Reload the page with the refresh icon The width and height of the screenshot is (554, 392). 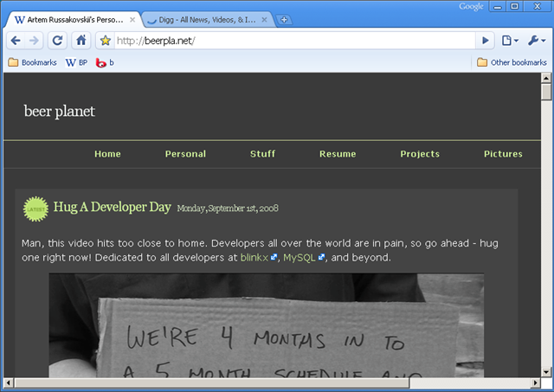tap(57, 41)
